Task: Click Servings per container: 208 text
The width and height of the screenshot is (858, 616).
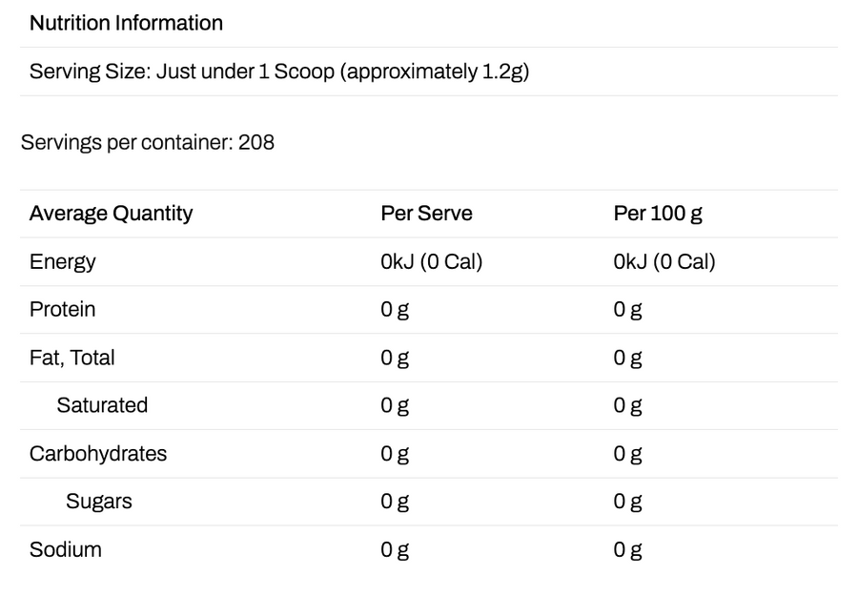Action: click(x=147, y=143)
